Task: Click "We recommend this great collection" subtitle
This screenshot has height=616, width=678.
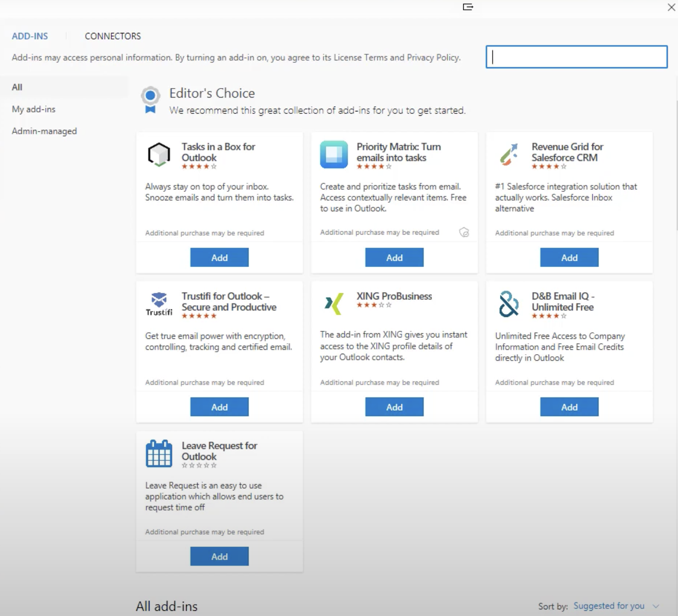Action: (x=318, y=110)
